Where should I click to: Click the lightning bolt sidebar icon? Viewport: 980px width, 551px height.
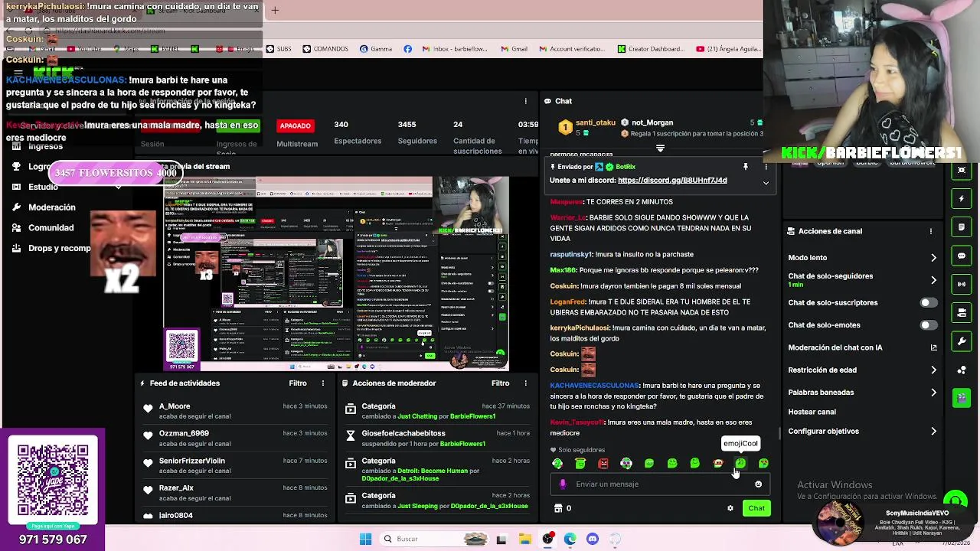point(962,199)
